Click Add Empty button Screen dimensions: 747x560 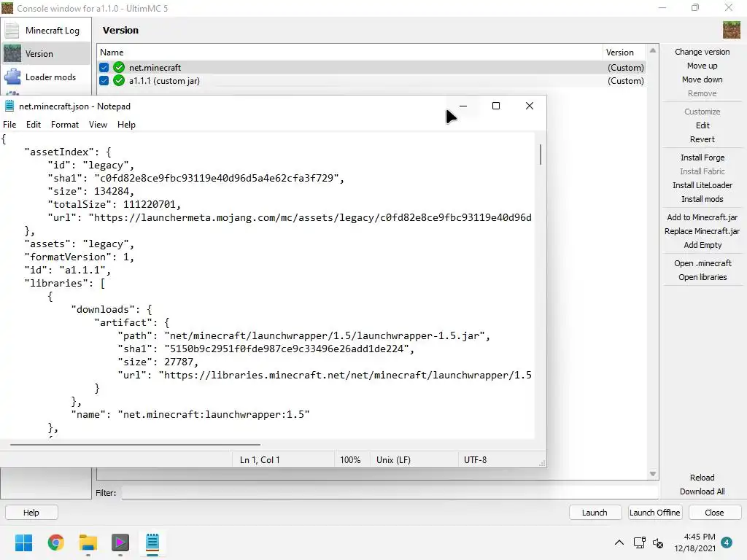(x=703, y=245)
